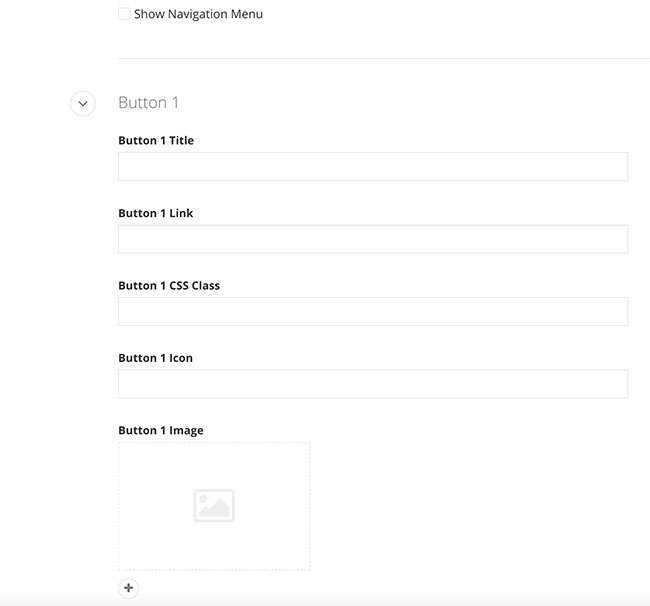
Task: Click the right end of Button 1 Link field
Action: pyautogui.click(x=615, y=239)
